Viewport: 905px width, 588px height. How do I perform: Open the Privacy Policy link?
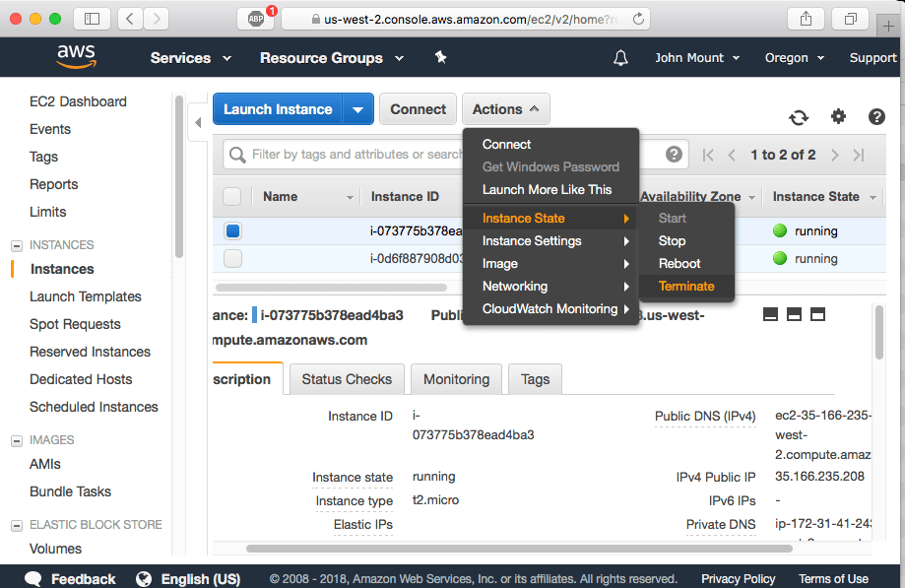738,579
